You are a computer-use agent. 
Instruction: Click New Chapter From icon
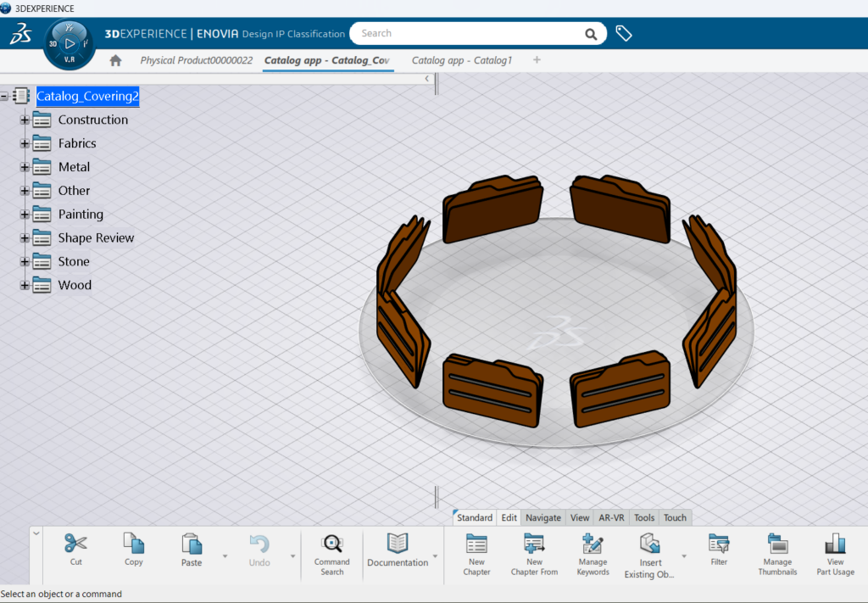click(534, 544)
